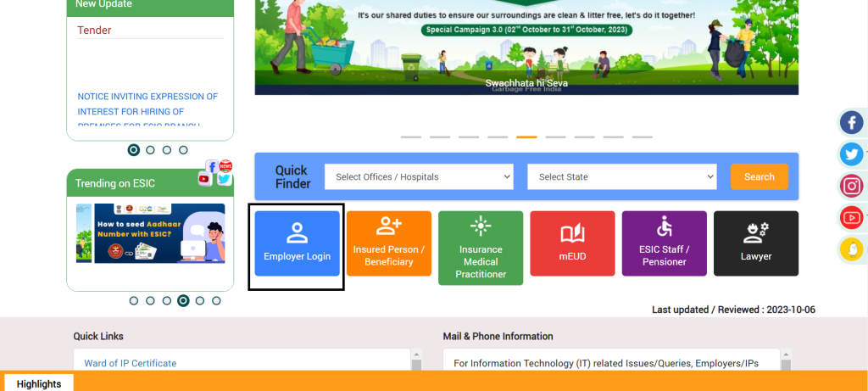
Task: Click News icon in Trending on ESIC header
Action: tap(225, 165)
